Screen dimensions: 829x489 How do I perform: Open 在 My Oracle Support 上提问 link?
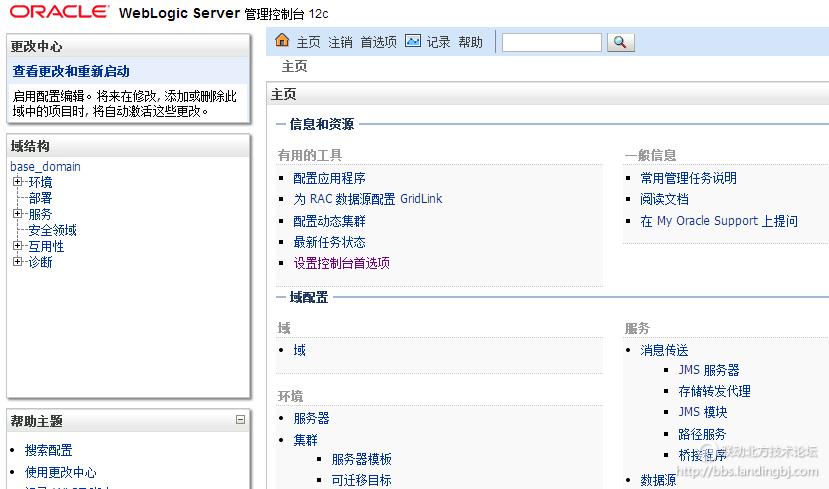pos(719,221)
